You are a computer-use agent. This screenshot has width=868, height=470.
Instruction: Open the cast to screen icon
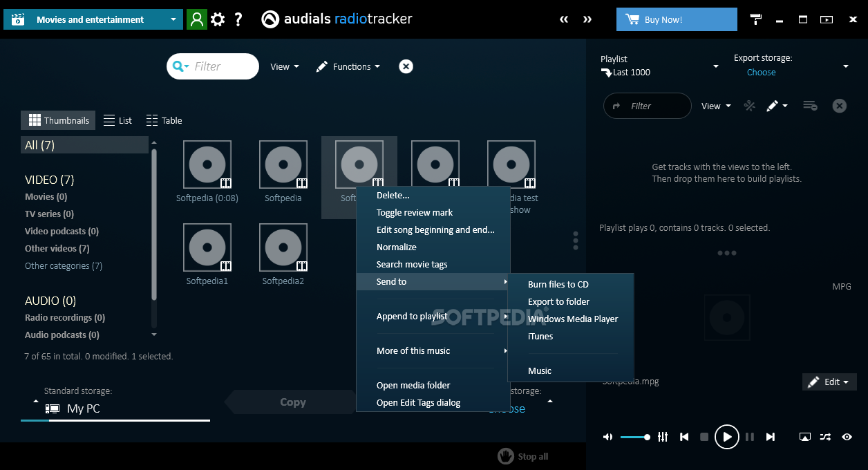coord(804,437)
